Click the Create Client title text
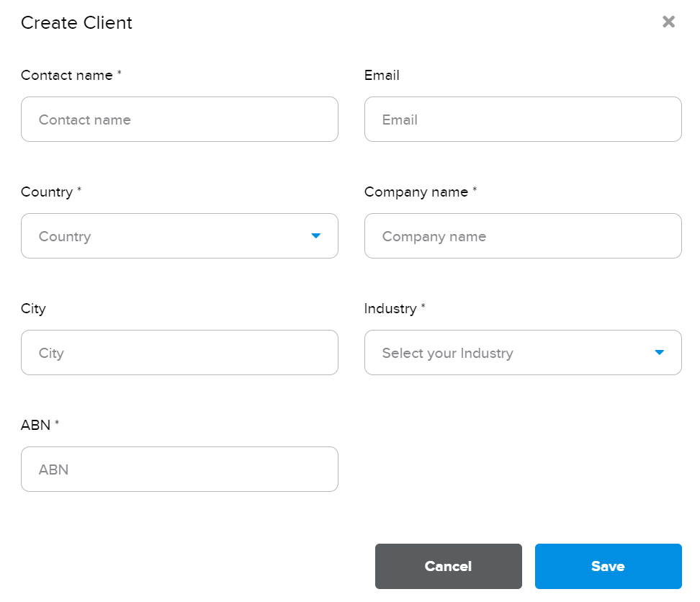This screenshot has width=700, height=602. point(76,23)
